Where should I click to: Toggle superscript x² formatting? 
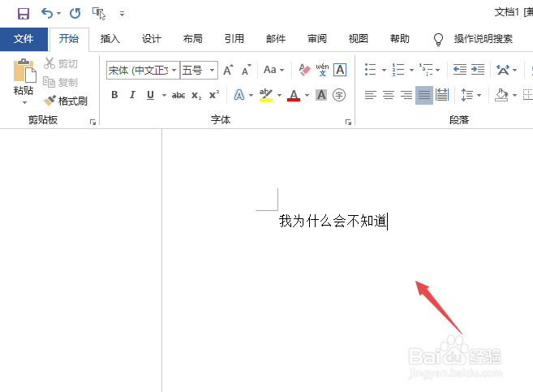tap(214, 95)
